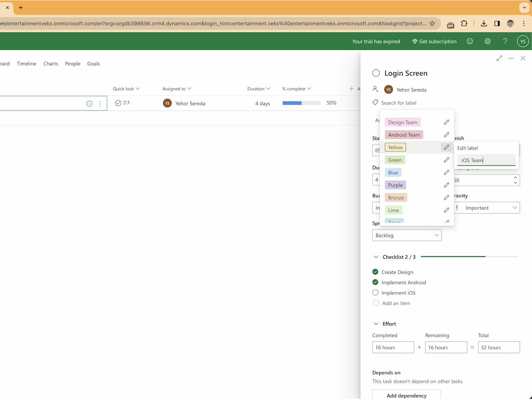The width and height of the screenshot is (532, 399).
Task: Open the YS account profile menu
Action: point(523,41)
